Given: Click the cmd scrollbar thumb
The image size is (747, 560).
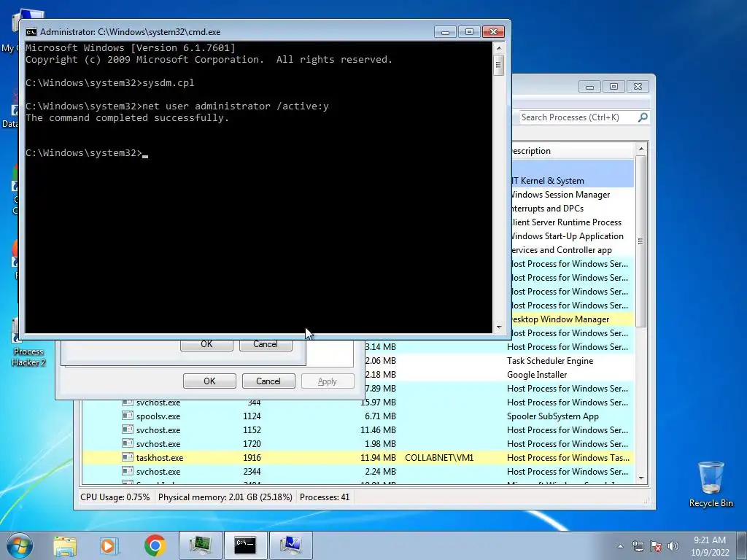Looking at the screenshot, I should coord(499,65).
